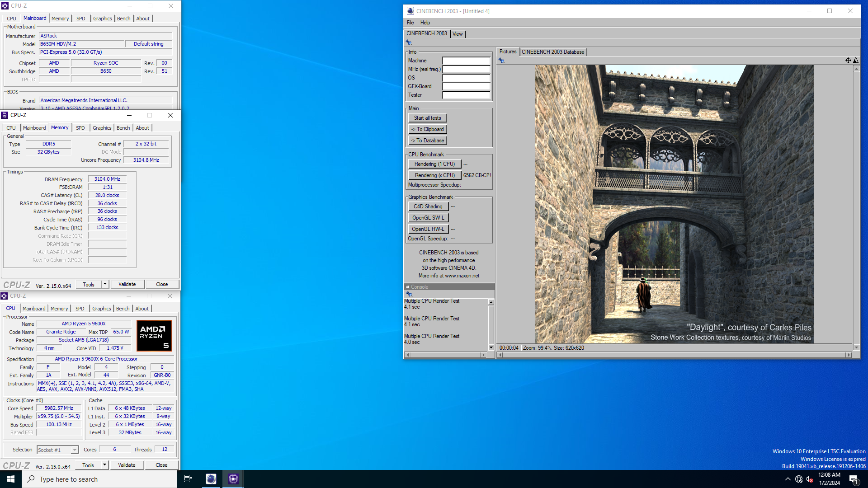Run the OpenGL SW-L test

point(428,218)
